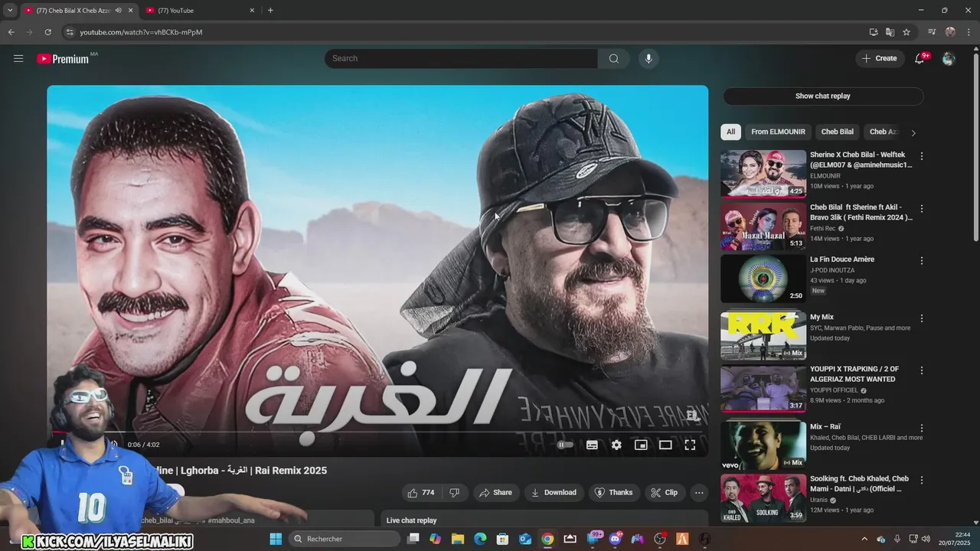Open a new browser tab

tap(270, 11)
